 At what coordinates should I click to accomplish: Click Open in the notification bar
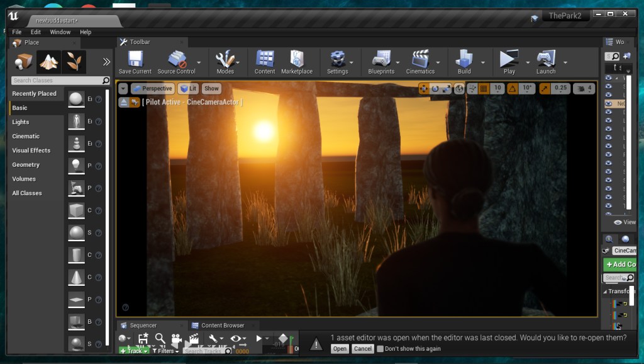click(x=340, y=349)
